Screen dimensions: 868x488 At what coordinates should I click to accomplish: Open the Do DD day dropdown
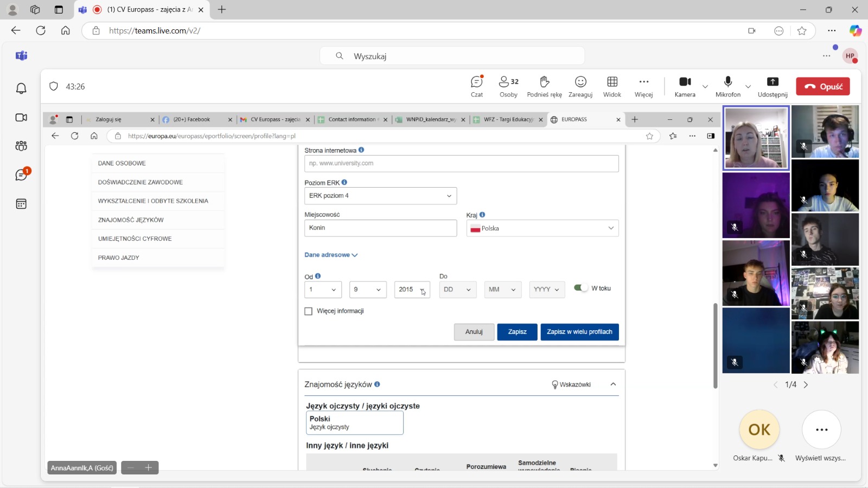pos(458,290)
